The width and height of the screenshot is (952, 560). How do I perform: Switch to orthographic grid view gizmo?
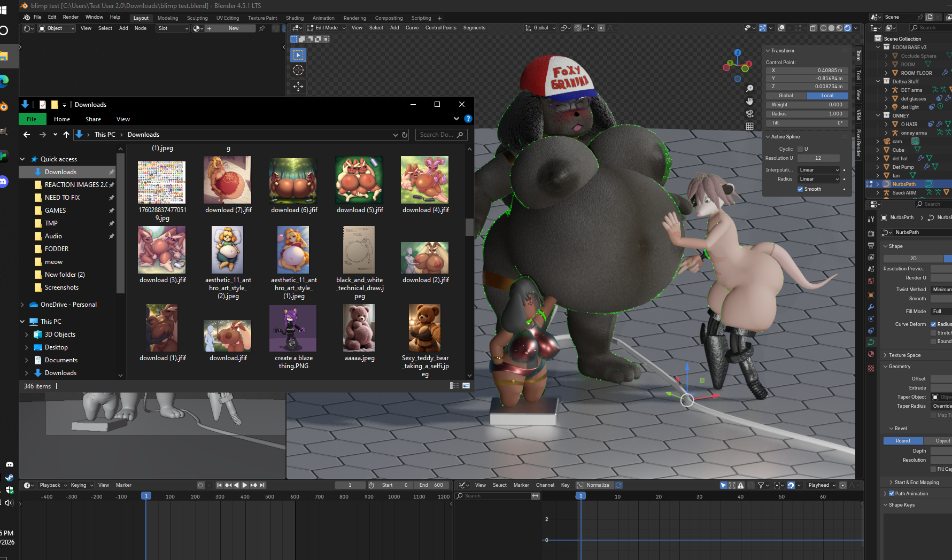click(x=749, y=127)
